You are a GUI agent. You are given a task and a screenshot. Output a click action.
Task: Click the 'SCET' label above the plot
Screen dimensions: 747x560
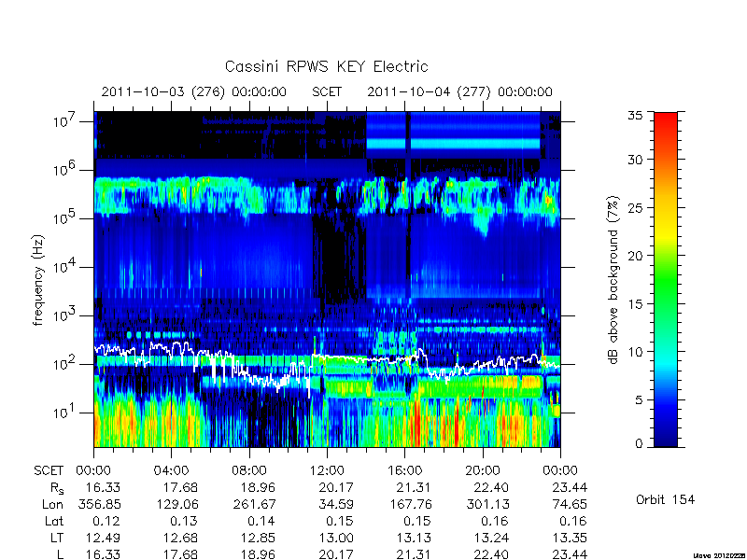(x=327, y=91)
